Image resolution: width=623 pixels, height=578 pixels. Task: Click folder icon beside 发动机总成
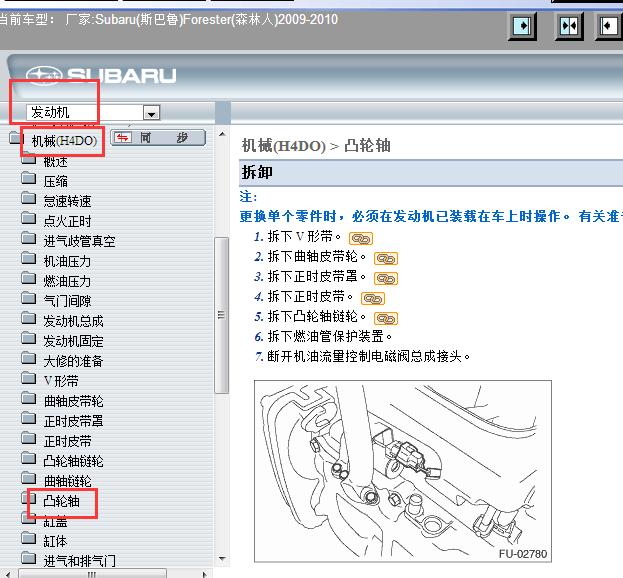pos(28,318)
